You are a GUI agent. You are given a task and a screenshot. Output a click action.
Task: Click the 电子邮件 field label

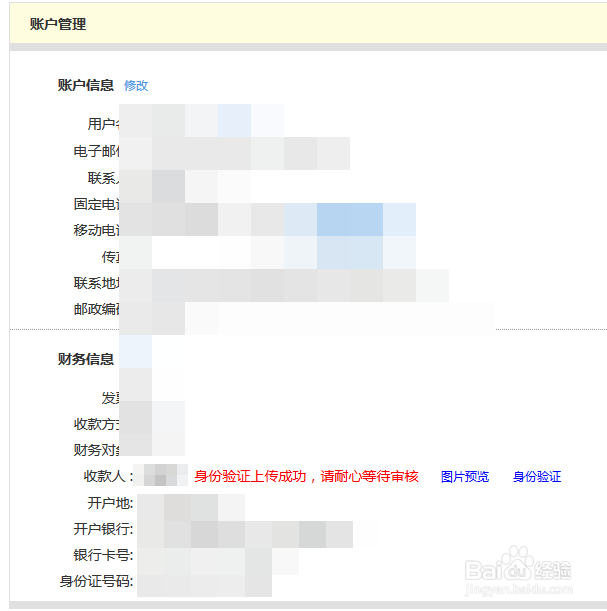pyautogui.click(x=96, y=151)
